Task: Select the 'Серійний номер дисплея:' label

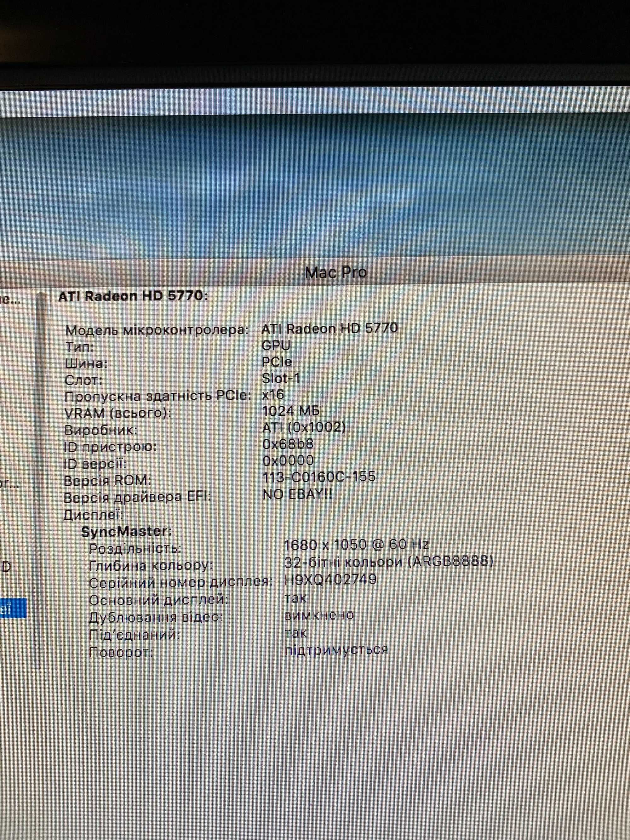Action: (181, 582)
